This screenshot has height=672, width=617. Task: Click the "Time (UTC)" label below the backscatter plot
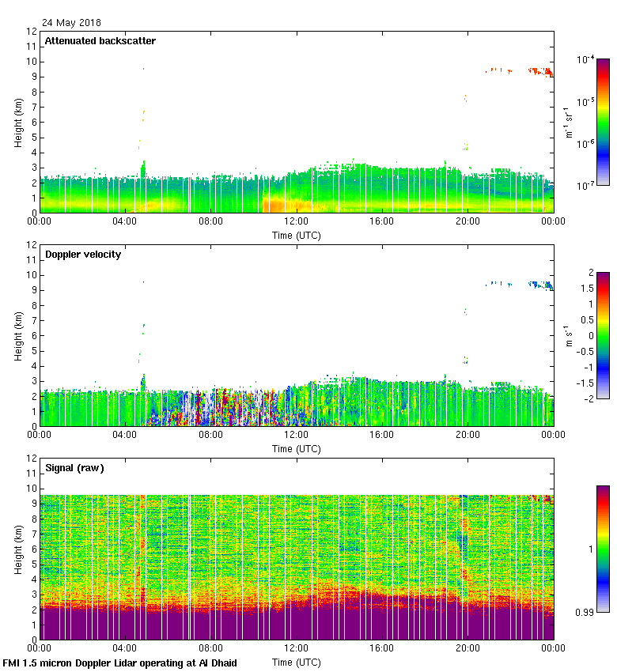[297, 235]
